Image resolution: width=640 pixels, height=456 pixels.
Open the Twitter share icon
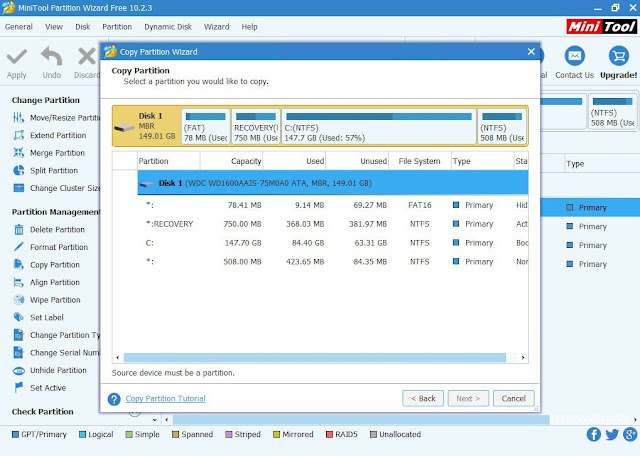[x=612, y=434]
